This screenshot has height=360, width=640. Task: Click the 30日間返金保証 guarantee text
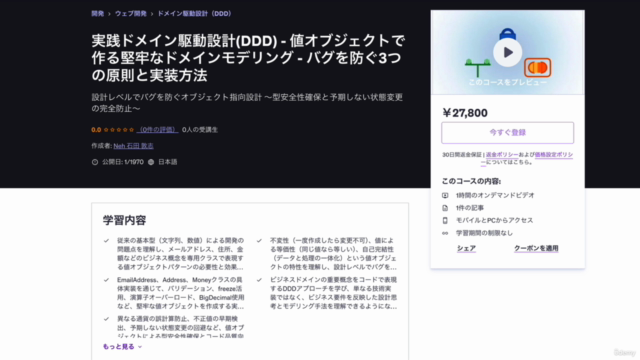[462, 155]
